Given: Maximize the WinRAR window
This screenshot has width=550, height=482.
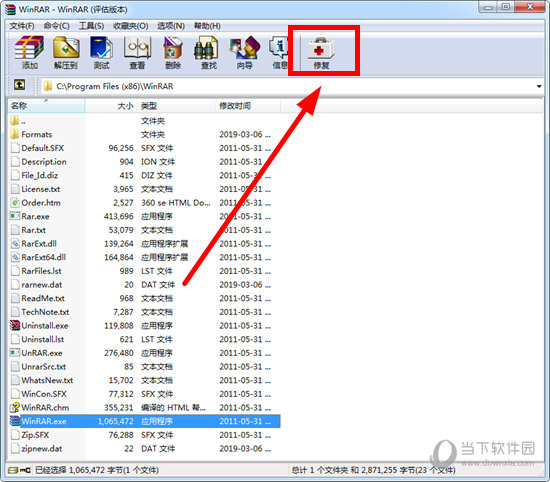Looking at the screenshot, I should point(506,7).
